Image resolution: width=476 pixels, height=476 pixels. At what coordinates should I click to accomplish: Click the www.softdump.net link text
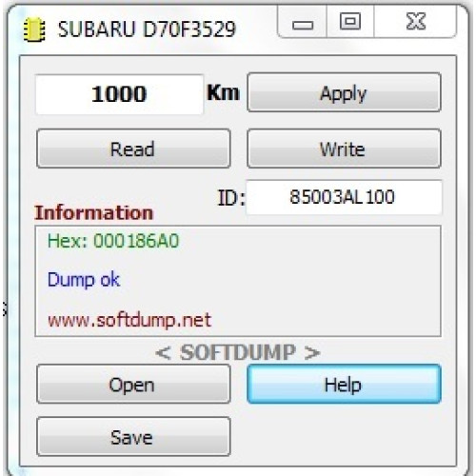pos(129,320)
